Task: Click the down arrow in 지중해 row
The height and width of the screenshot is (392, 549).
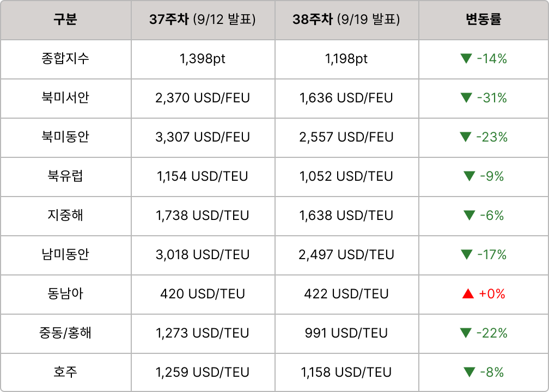Action: 469,216
